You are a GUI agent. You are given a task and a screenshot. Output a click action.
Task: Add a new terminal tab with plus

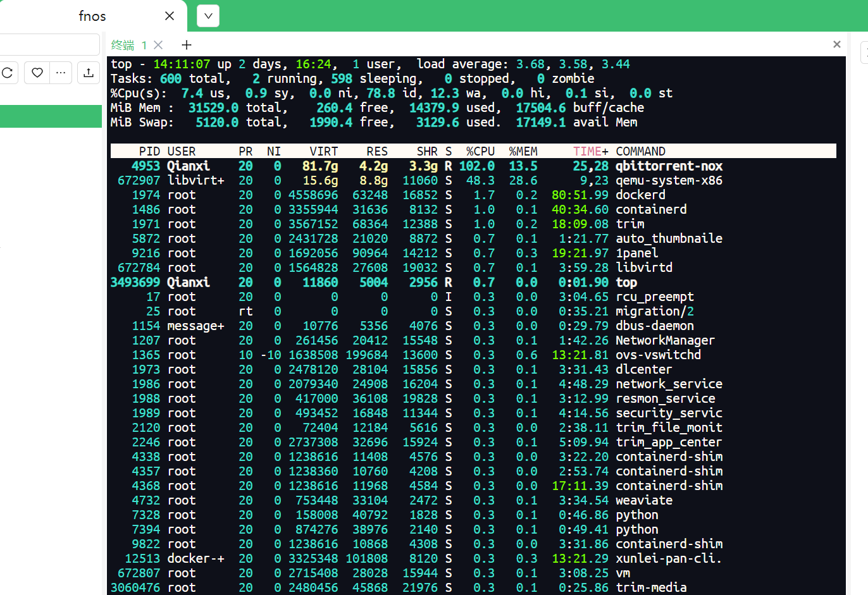(186, 45)
